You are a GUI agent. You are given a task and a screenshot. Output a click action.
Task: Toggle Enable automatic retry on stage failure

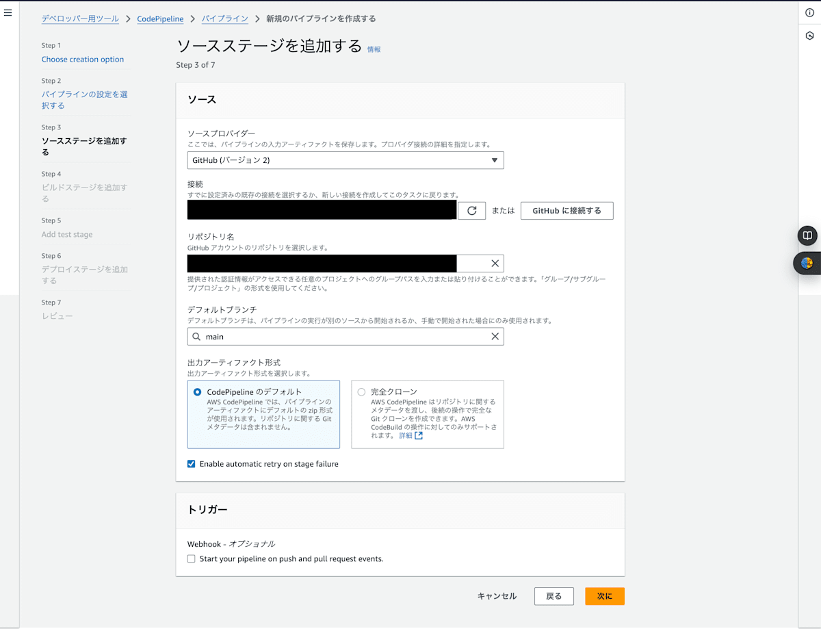pos(191,464)
